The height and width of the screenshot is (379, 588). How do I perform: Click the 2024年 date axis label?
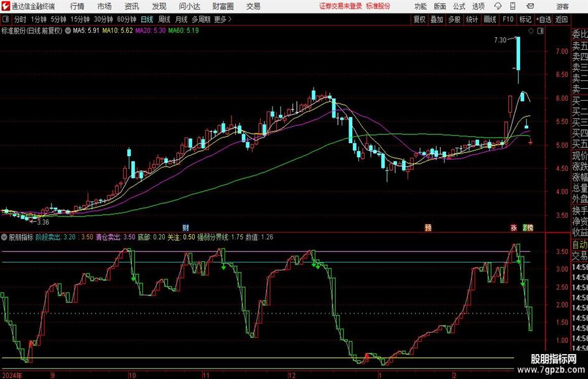click(12, 375)
